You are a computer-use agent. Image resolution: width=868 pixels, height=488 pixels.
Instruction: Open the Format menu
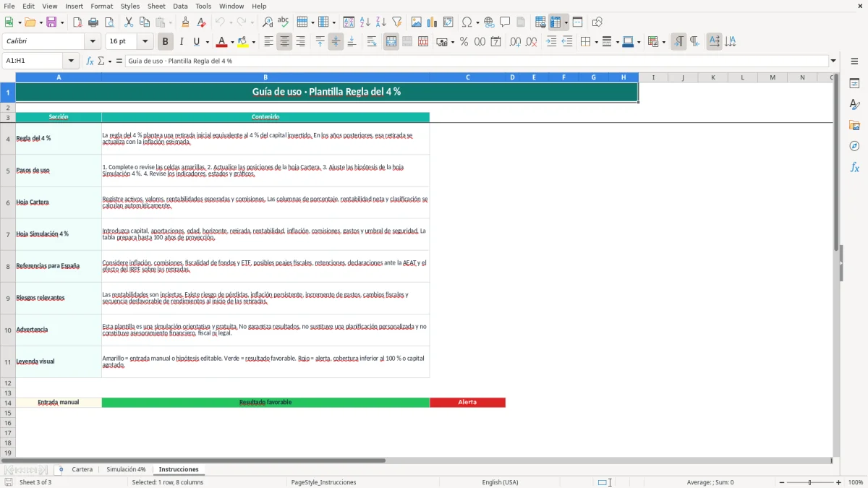tap(101, 6)
